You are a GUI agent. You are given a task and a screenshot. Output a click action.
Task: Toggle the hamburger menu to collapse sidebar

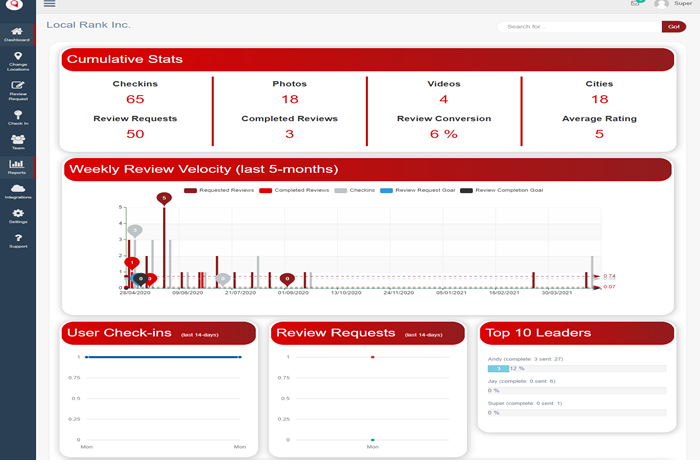[50, 4]
